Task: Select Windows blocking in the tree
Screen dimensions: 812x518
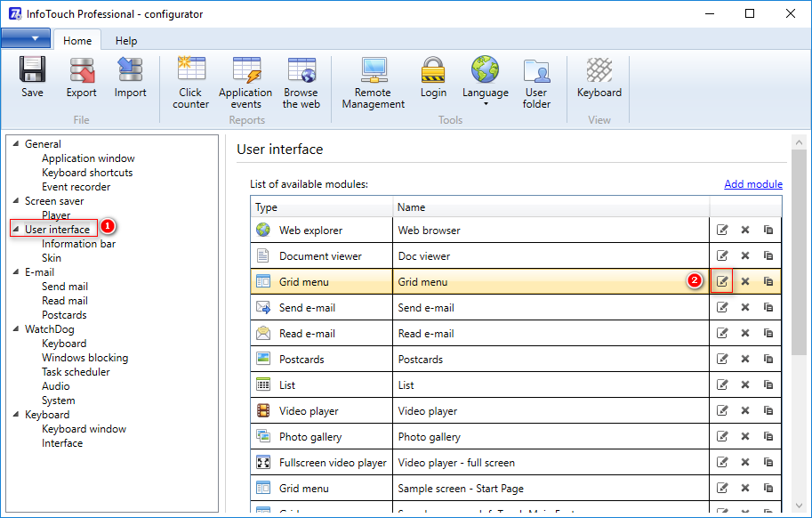Action: pos(84,358)
